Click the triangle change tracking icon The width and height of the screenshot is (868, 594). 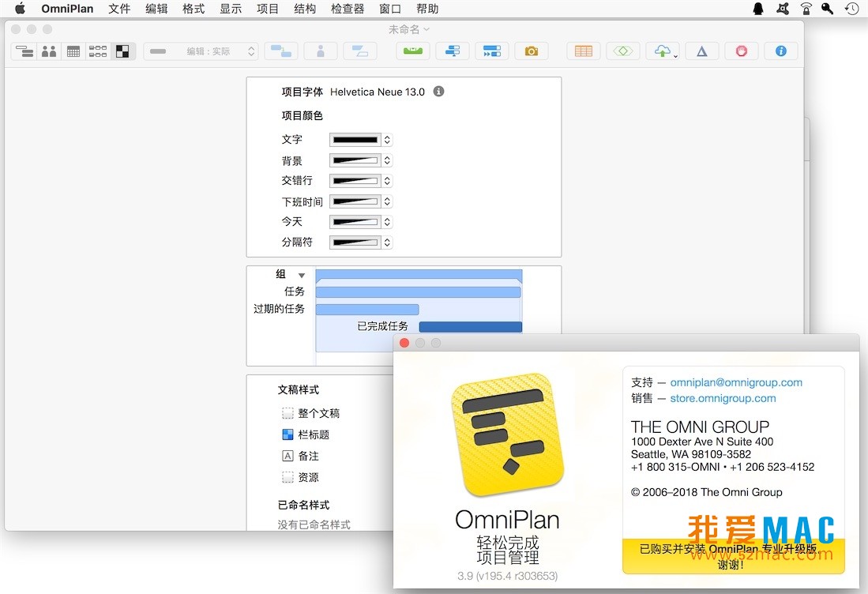coord(702,51)
